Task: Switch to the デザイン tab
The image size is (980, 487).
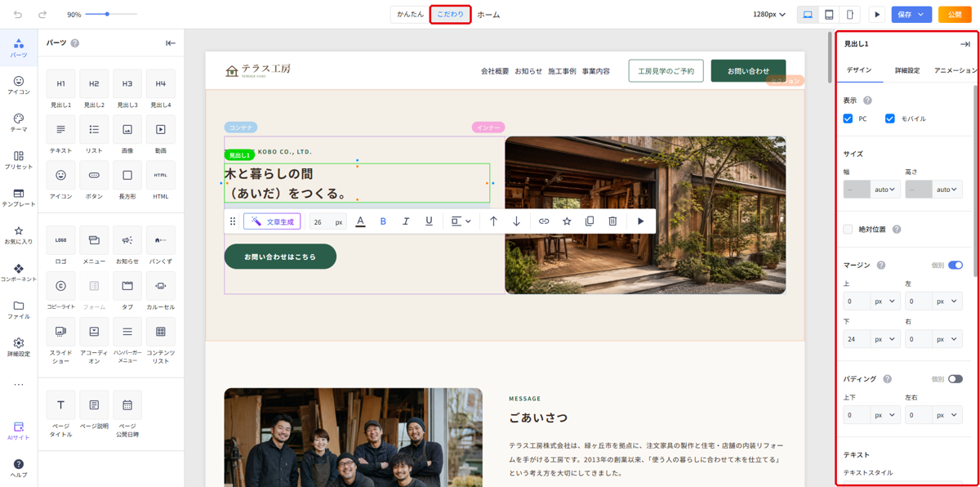Action: [859, 70]
